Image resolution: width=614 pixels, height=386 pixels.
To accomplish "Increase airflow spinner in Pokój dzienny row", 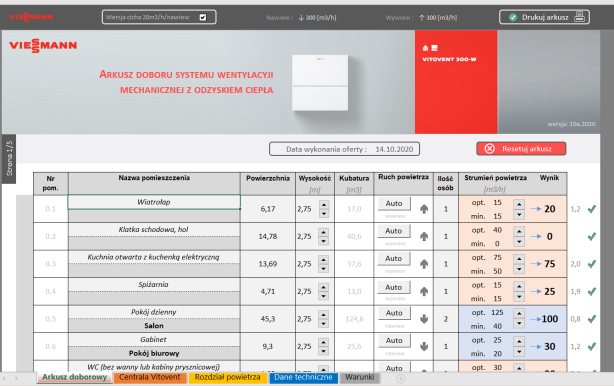I will coord(519,314).
